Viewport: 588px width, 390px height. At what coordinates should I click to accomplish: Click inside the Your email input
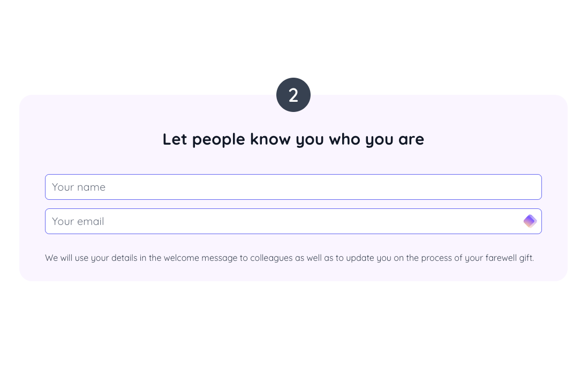(214, 221)
